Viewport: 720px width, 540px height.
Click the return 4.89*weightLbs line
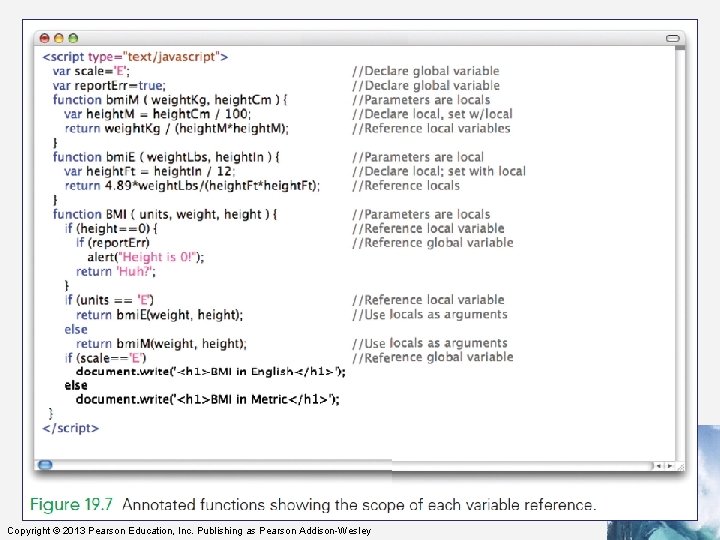(x=192, y=186)
